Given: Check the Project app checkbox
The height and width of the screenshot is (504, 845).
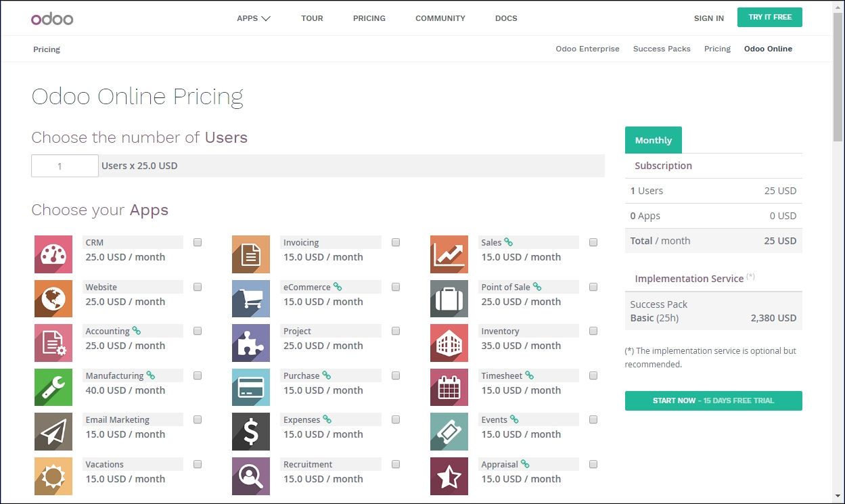Looking at the screenshot, I should coord(396,331).
